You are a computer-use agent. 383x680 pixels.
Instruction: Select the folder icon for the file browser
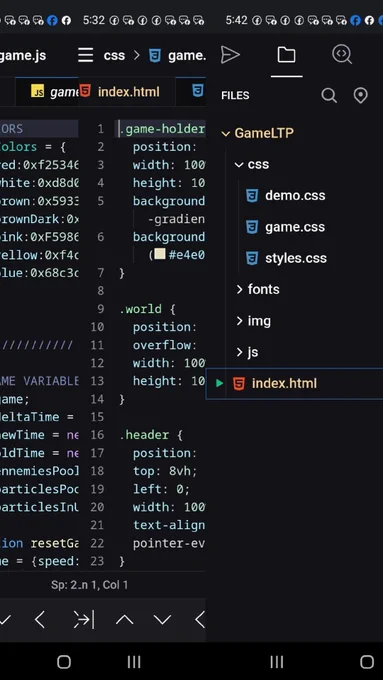[x=286, y=55]
